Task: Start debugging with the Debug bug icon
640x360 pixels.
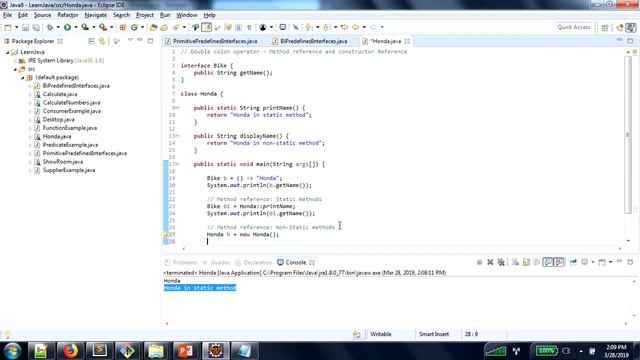Action: coord(50,27)
